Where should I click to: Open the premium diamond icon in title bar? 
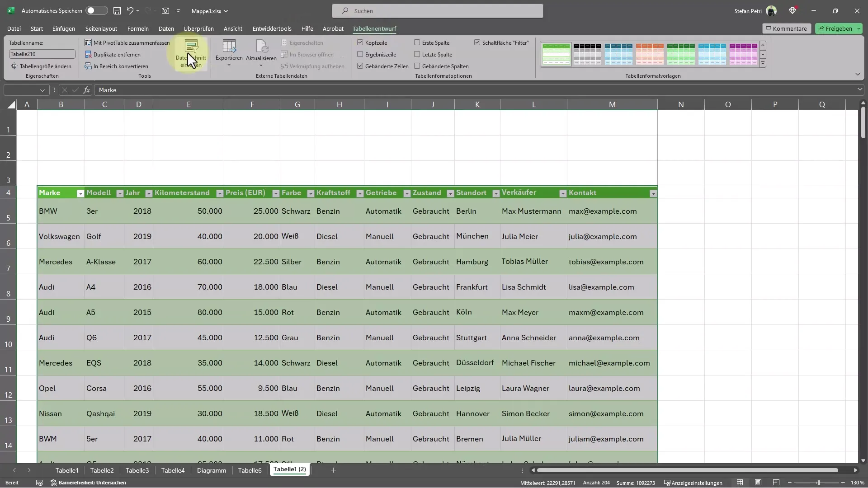pos(792,11)
